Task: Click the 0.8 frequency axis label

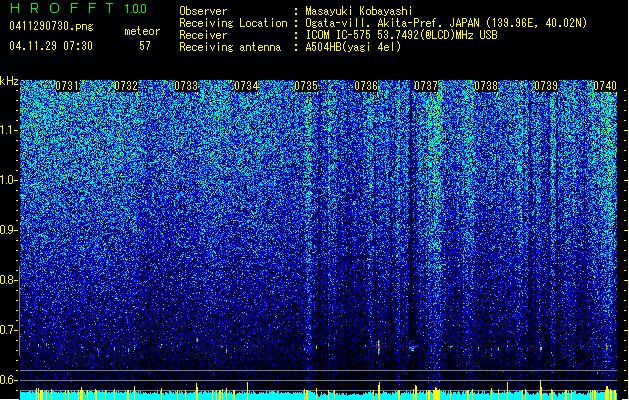Action: coord(9,280)
